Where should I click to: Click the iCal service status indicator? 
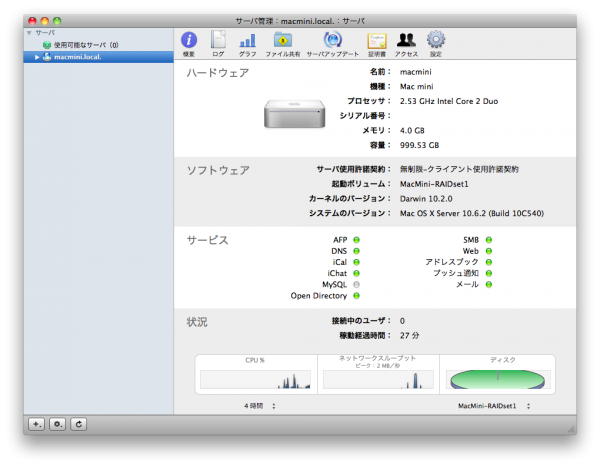click(356, 262)
